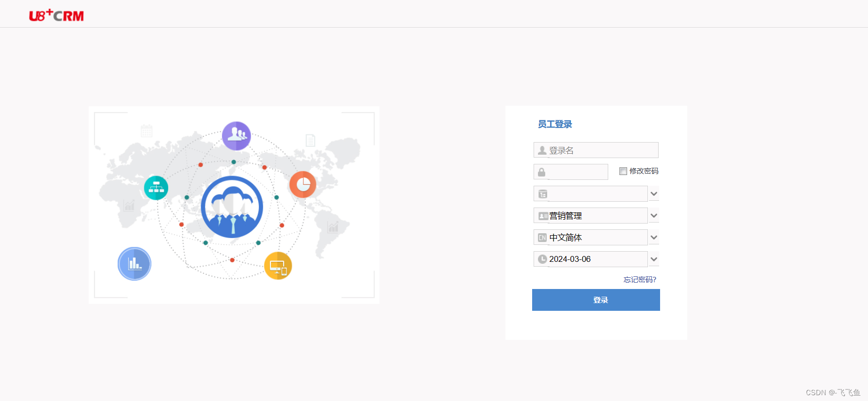Screen dimensions: 868x401
Task: Click the contact card icon beside 营销管理
Action: point(543,216)
